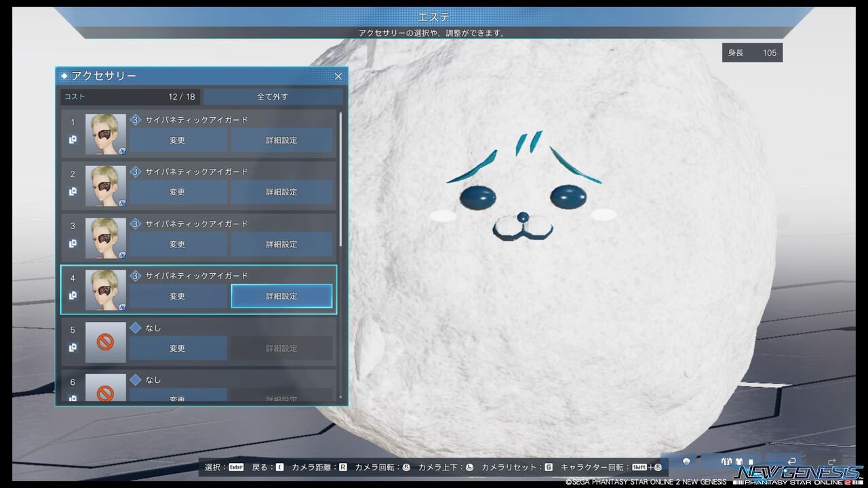Click the redo arrow icon
The image size is (868, 488).
(832, 461)
